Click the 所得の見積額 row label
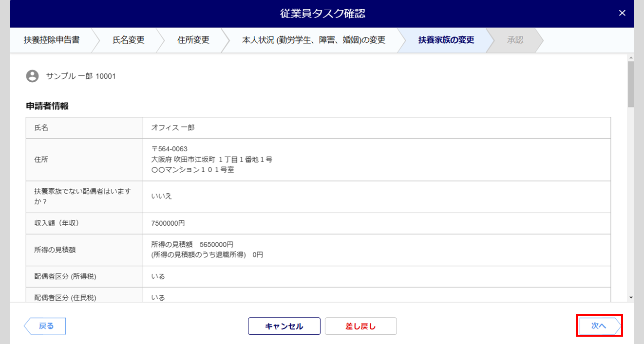 tap(56, 250)
